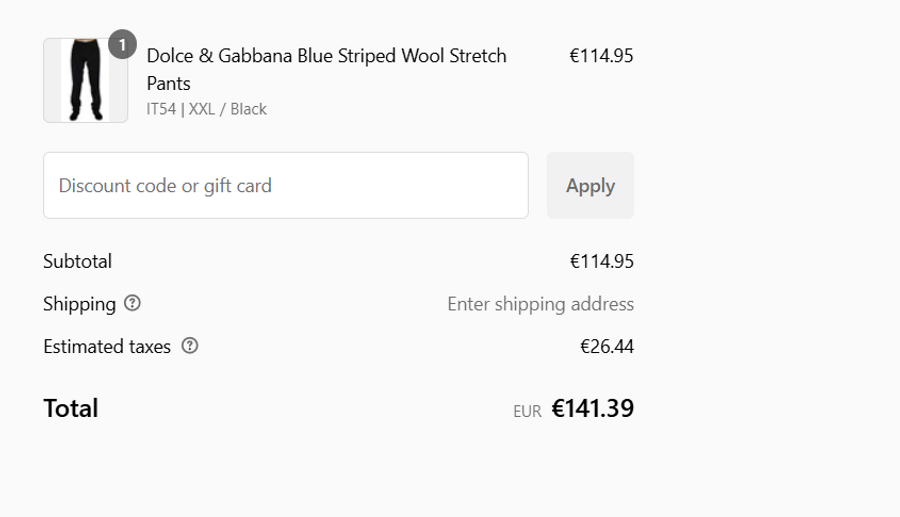Screen dimensions: 900x517
Task: Click the Shipping label text
Action: (79, 304)
